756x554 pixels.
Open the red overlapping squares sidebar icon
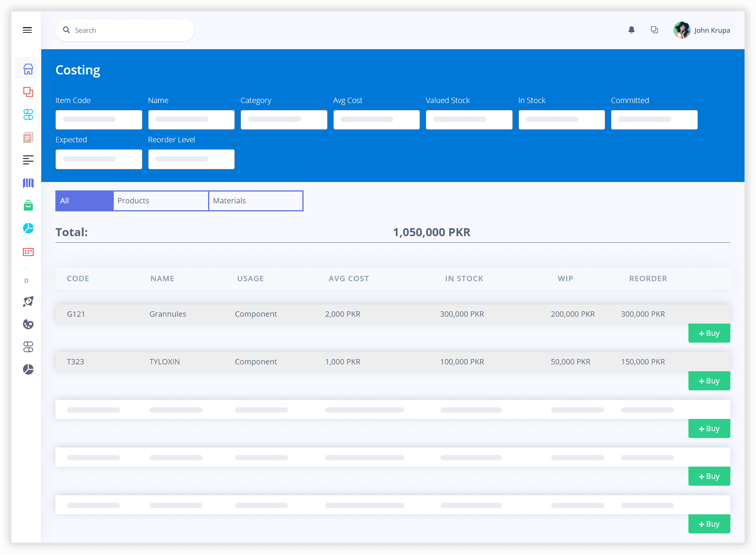pyautogui.click(x=28, y=92)
